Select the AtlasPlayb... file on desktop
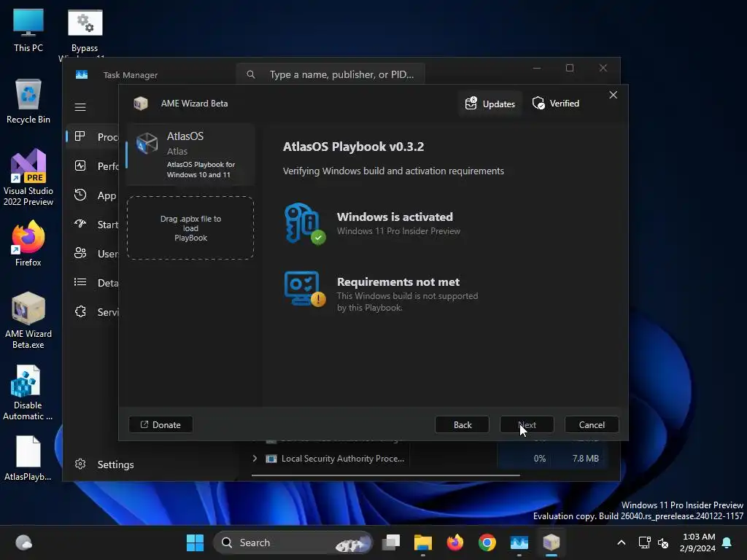This screenshot has width=747, height=560. tap(28, 458)
